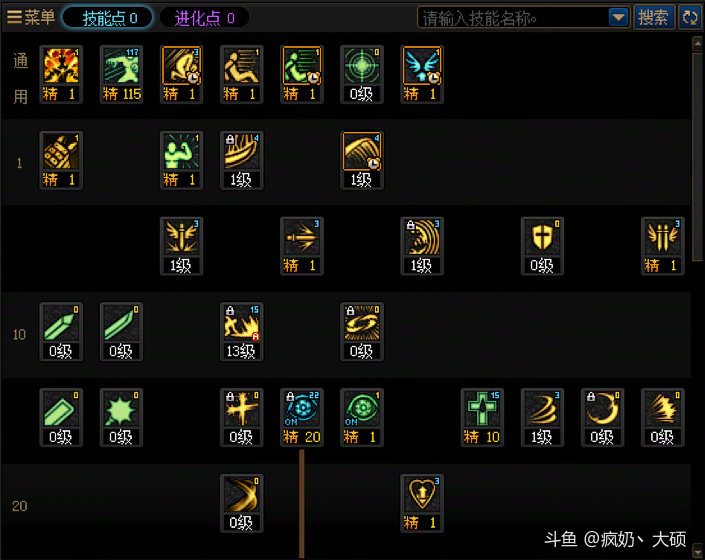705x560 pixels.
Task: Select the 技能点 0 tab
Action: pos(108,18)
